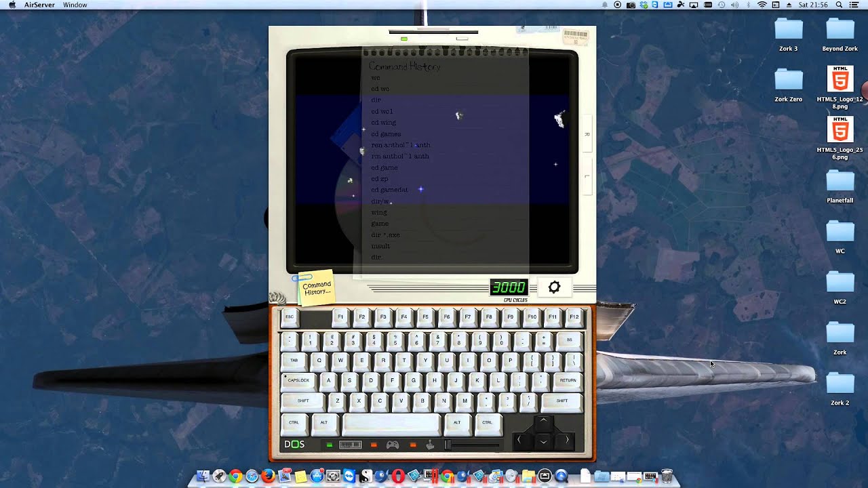This screenshot has height=488, width=868.
Task: Open the AirServer menu
Action: click(x=39, y=5)
